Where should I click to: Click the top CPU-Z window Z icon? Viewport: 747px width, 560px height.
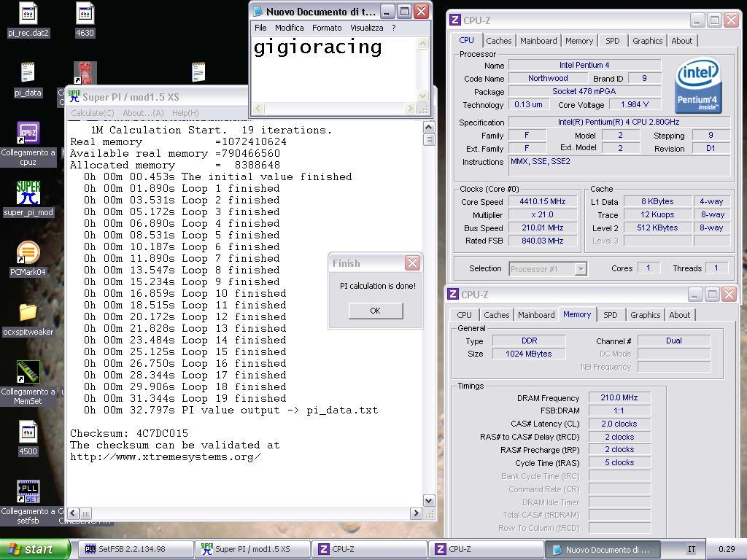click(x=455, y=20)
